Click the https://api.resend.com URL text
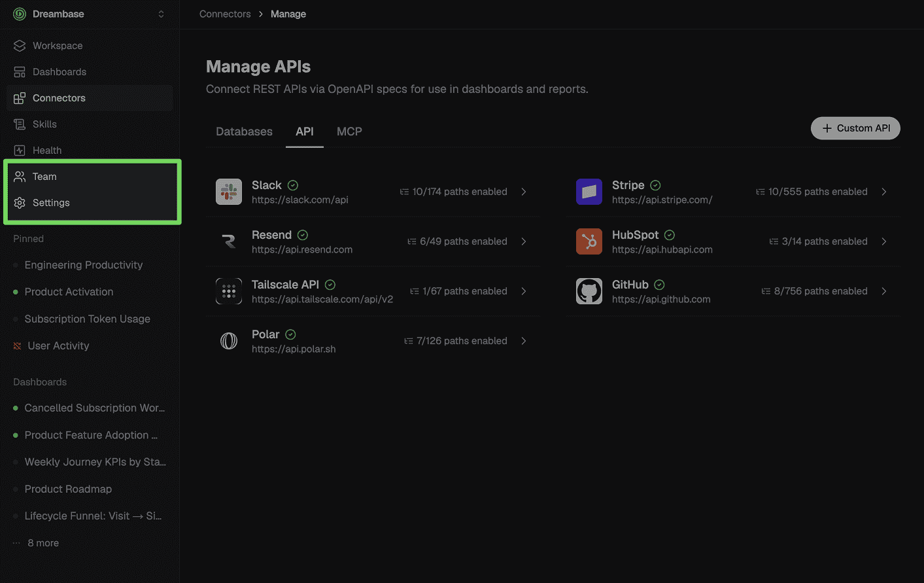924x583 pixels. tap(302, 249)
